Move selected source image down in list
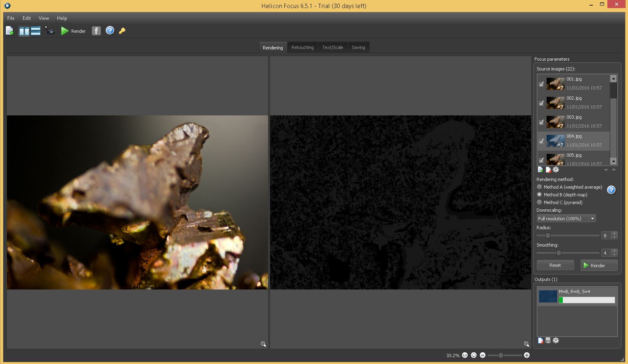Screen dimensions: 628x364 tap(606, 170)
